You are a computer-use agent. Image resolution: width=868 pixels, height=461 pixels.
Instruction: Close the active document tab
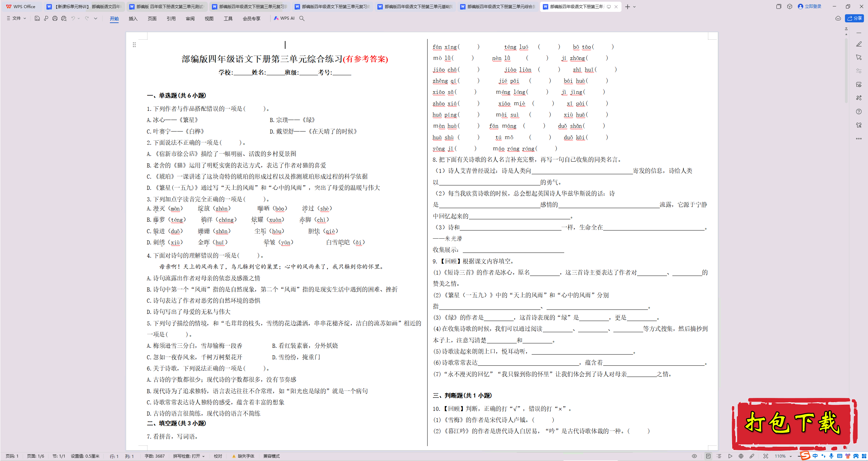616,7
